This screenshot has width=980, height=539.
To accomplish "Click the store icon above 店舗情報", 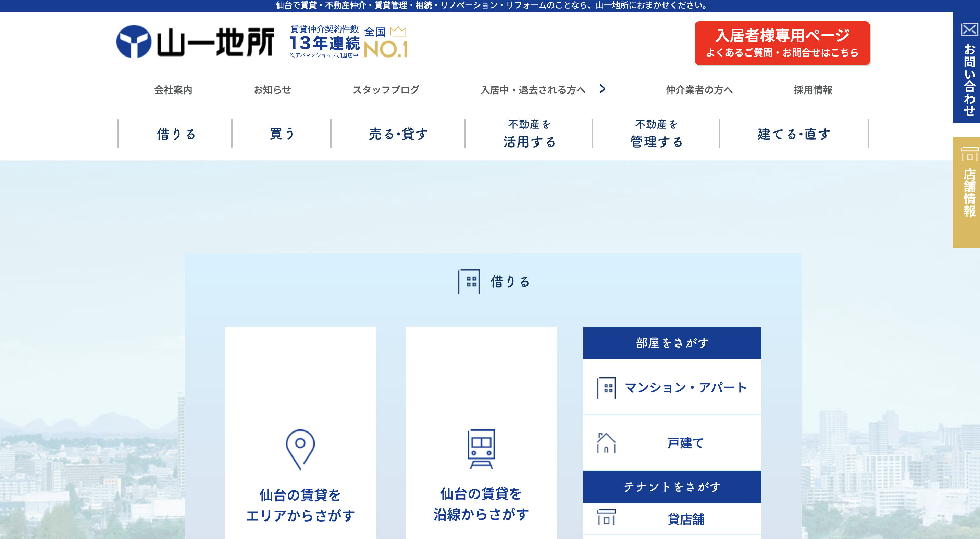I will pyautogui.click(x=969, y=154).
